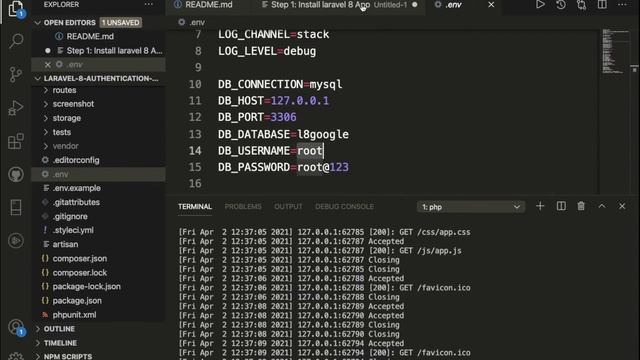The height and width of the screenshot is (360, 640).
Task: Select the .env editor tab
Action: (x=453, y=5)
